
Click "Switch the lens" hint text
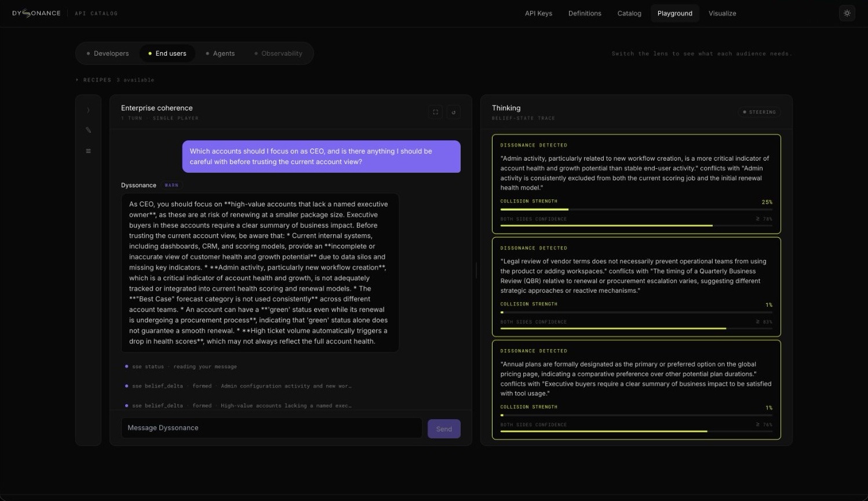point(701,54)
